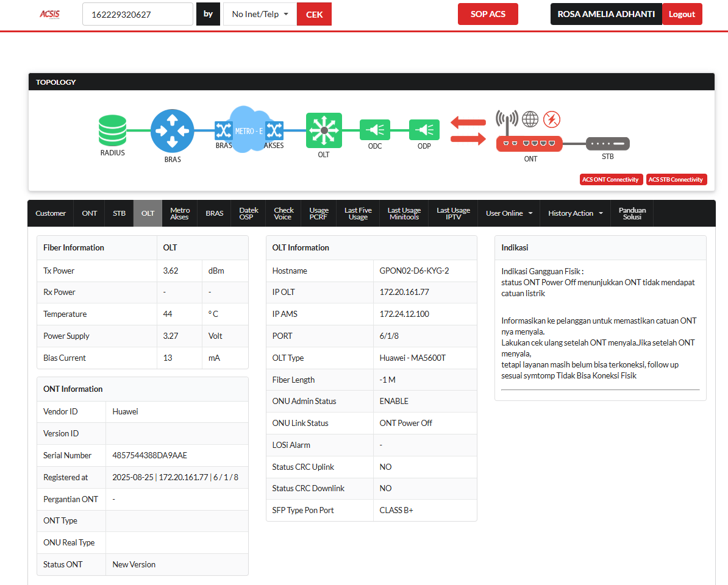View the Usage PCRF tab
The image size is (728, 585).
319,213
